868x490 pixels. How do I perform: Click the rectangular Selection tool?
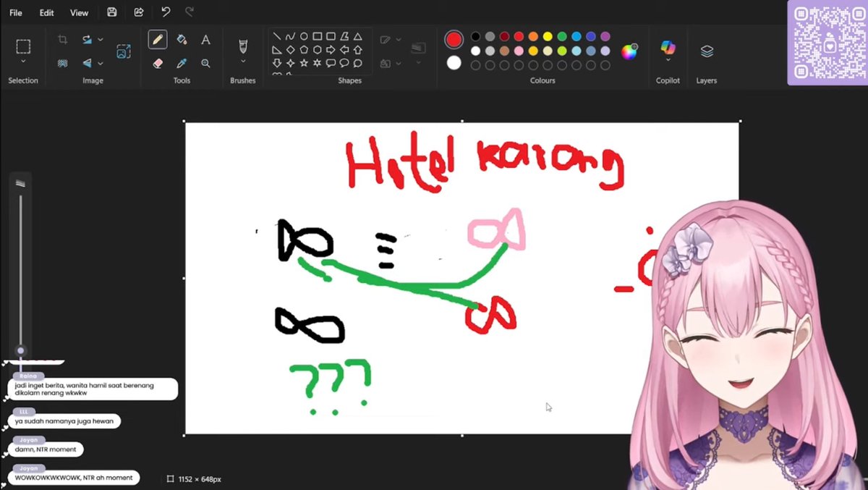[x=23, y=46]
